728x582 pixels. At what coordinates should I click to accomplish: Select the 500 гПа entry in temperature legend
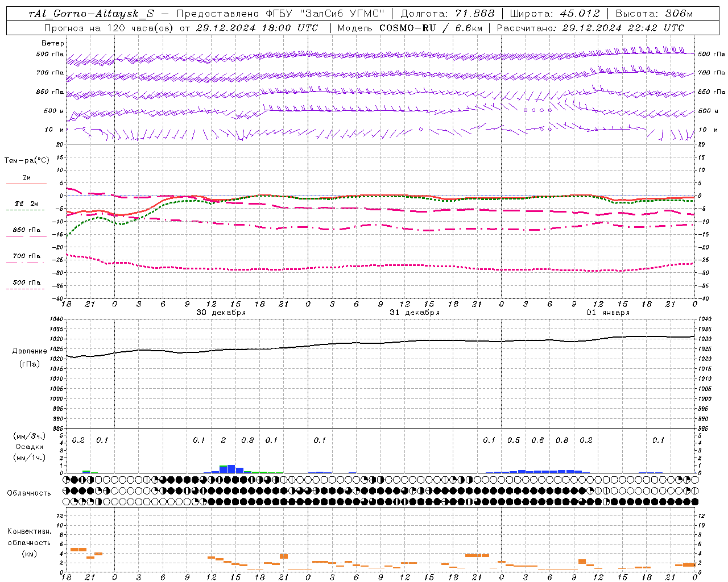27,282
